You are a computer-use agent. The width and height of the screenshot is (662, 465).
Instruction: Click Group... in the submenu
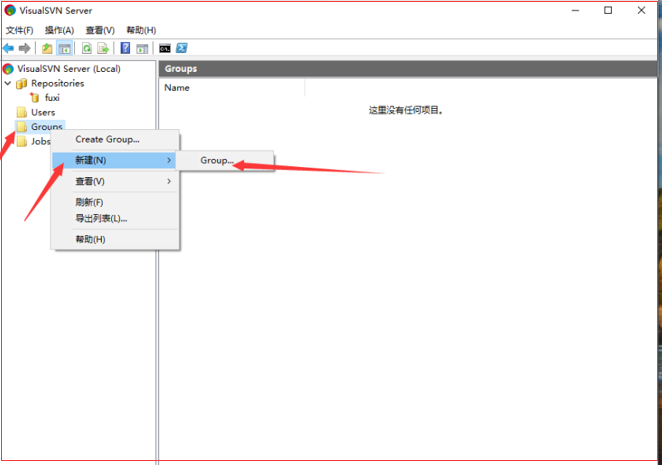click(225, 160)
